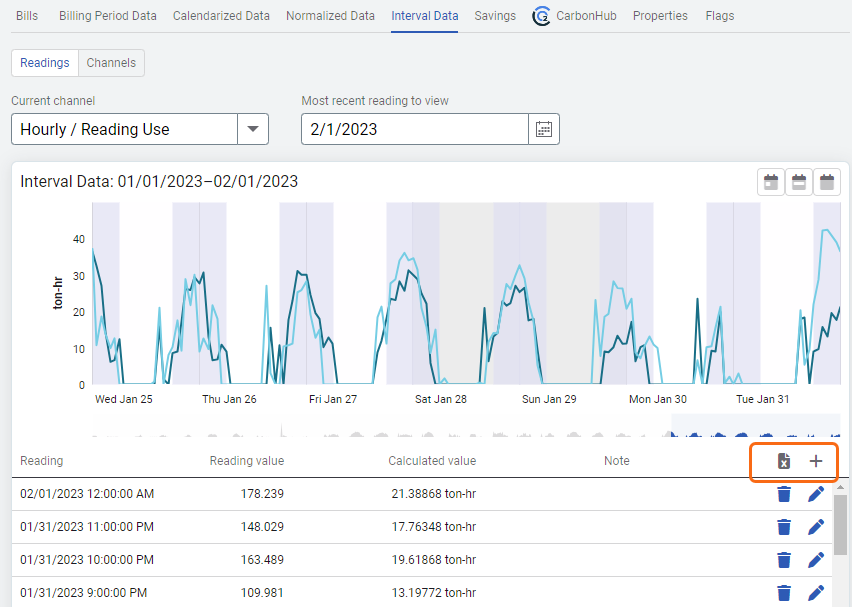This screenshot has height=607, width=852.
Task: Edit the 02/01/2023 12:00:00 AM reading
Action: [816, 494]
